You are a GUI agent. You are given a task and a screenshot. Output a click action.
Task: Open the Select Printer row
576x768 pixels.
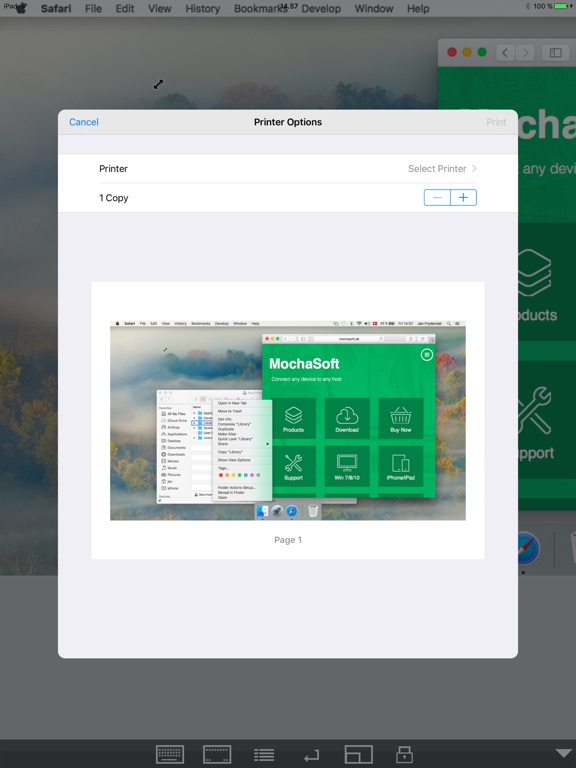point(288,168)
